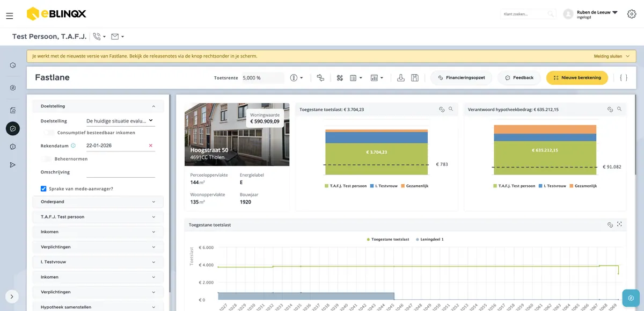Viewport: 644px width, 311px height.
Task: Click the orange Gezamenlijk segment in hypotheekbedrag chart
Action: pyautogui.click(x=545, y=129)
